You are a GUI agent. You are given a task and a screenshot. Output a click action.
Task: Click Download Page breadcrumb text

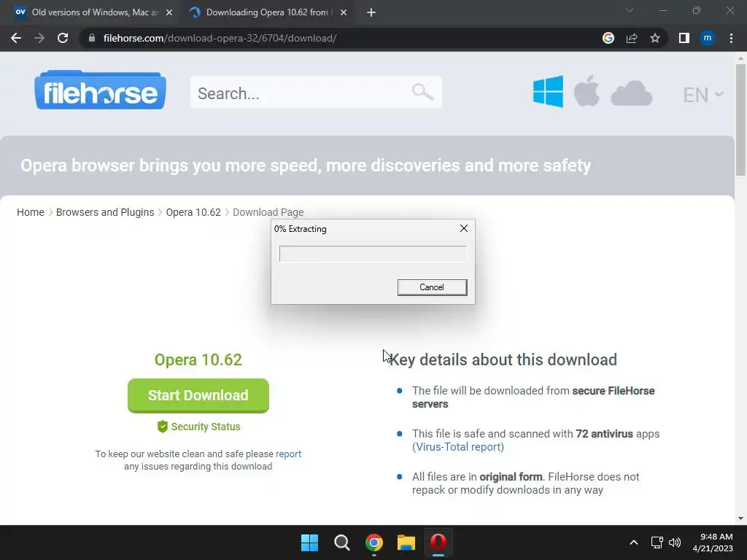(x=268, y=212)
